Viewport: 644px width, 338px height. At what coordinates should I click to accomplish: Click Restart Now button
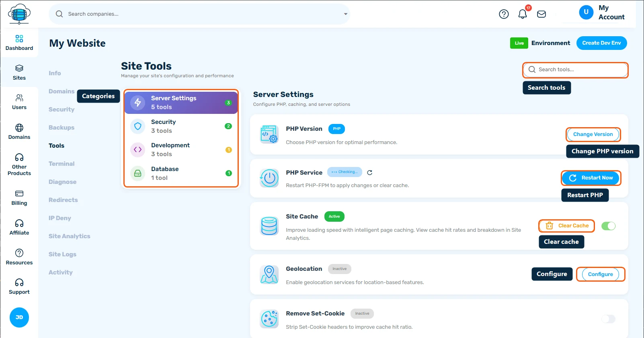click(591, 178)
